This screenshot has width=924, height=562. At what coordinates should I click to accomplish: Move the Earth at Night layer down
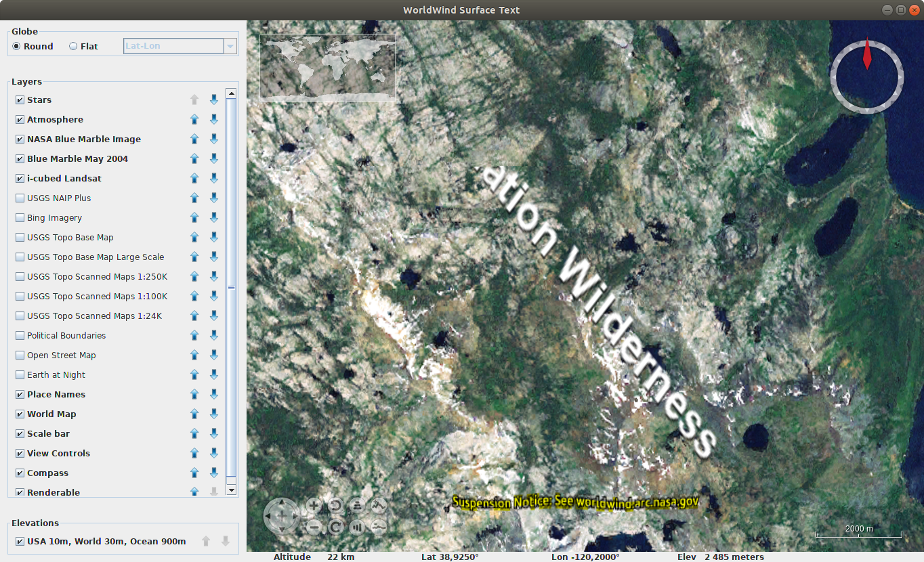point(214,374)
